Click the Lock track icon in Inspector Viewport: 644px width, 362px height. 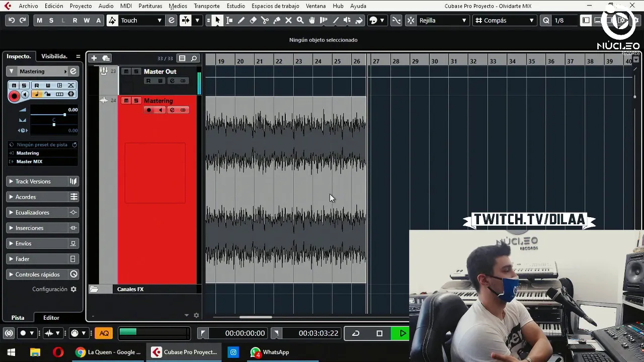coord(48,94)
